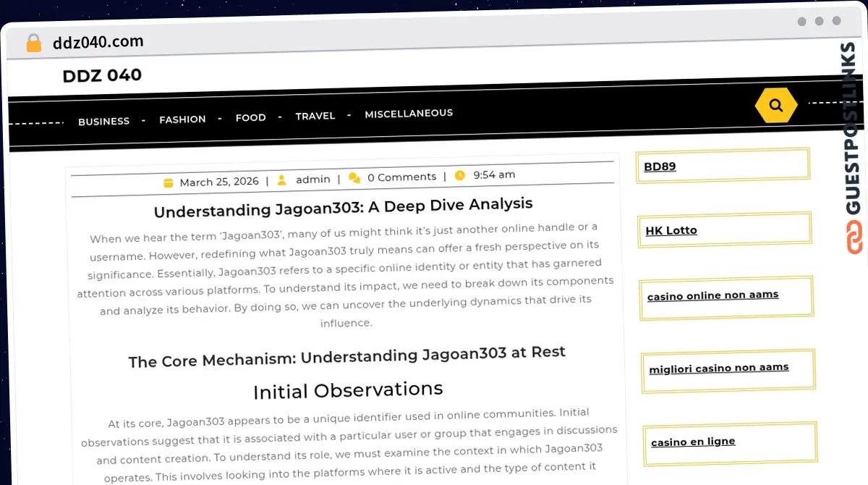Click the DDZ 040 site title
868x485 pixels.
[102, 75]
